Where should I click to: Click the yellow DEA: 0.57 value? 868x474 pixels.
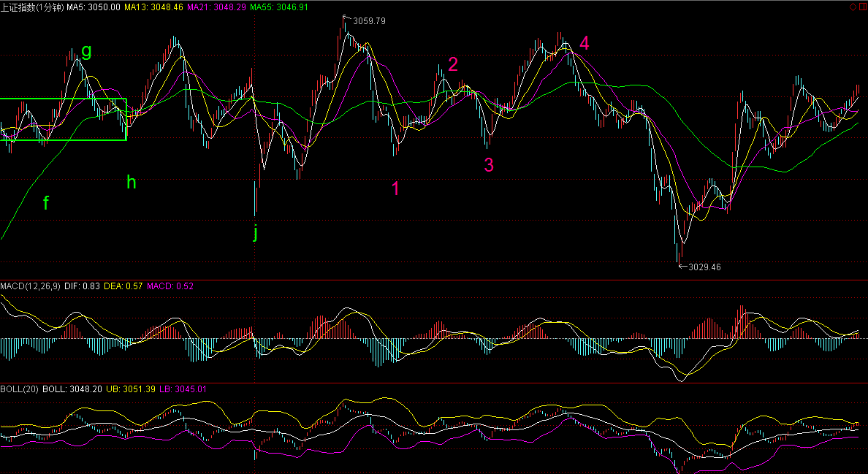[x=122, y=286]
